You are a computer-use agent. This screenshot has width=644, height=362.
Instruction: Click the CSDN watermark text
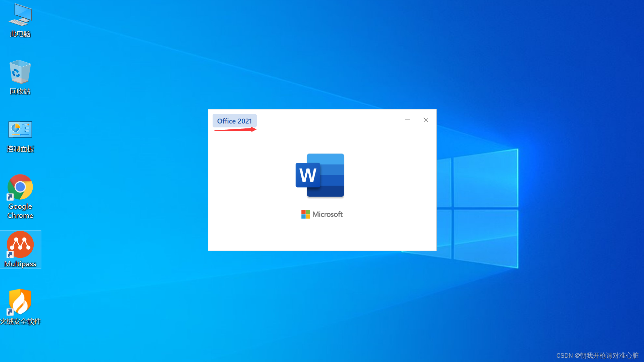[x=597, y=355]
